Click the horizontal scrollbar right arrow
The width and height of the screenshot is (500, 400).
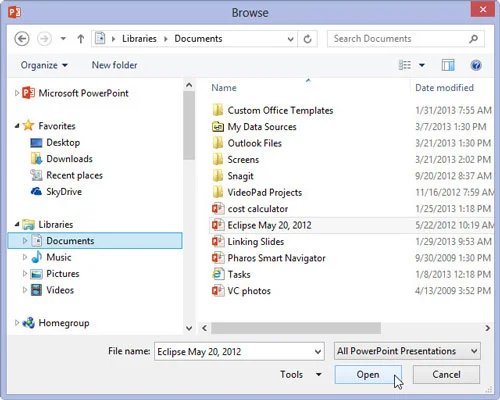point(487,328)
